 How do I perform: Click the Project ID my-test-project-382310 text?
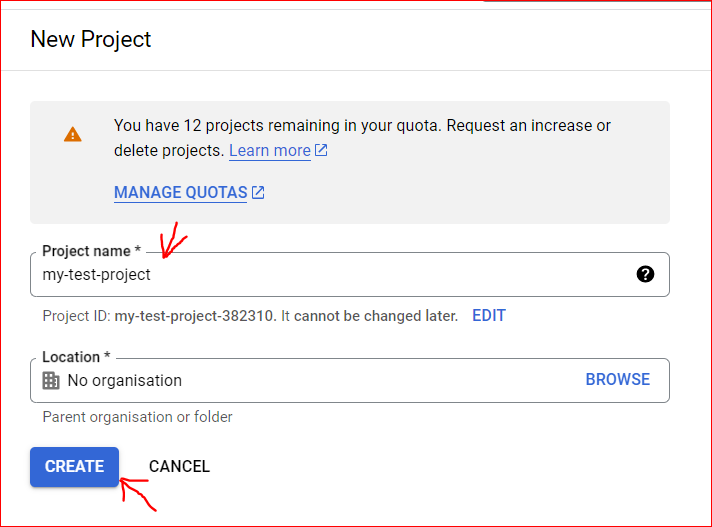pos(193,316)
